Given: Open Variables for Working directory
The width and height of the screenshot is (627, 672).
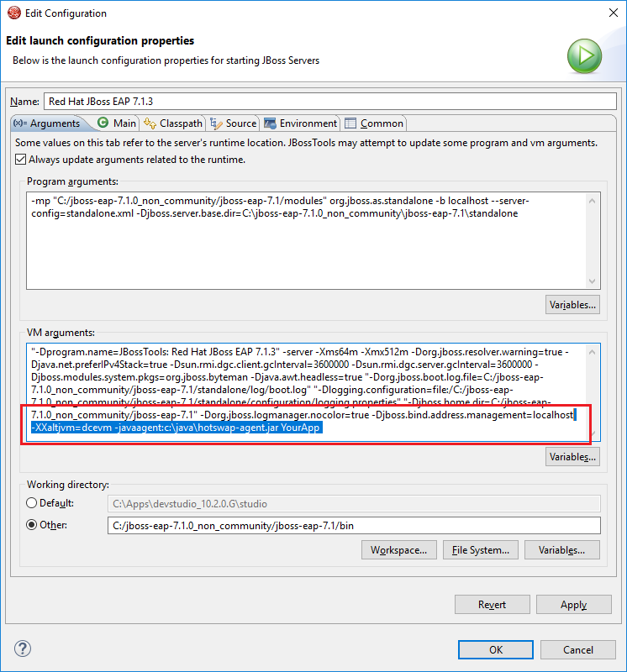Looking at the screenshot, I should [561, 550].
